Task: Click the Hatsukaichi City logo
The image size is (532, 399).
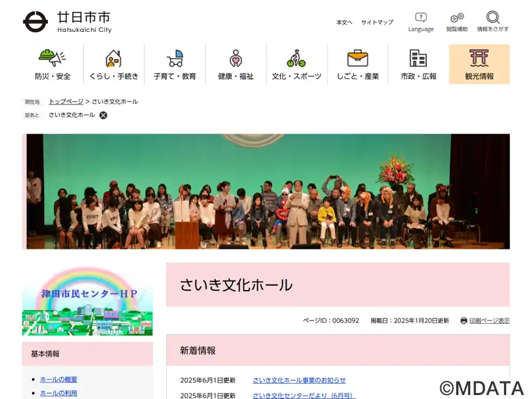Action: (67, 22)
